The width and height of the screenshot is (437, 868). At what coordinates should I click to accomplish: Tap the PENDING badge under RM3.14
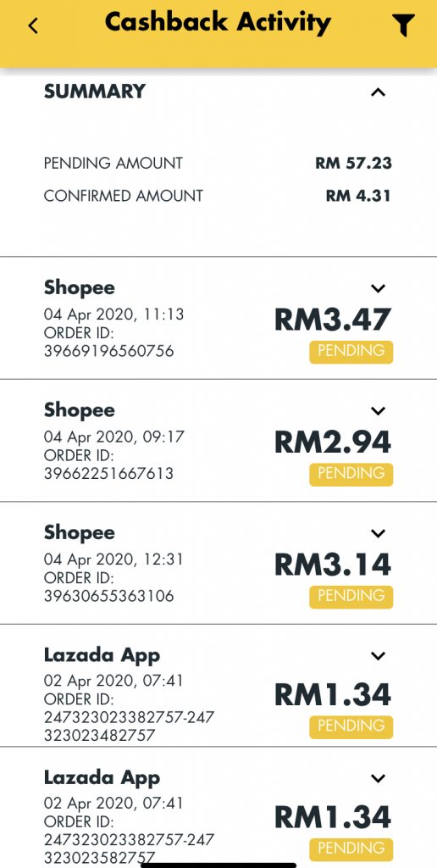tap(351, 597)
